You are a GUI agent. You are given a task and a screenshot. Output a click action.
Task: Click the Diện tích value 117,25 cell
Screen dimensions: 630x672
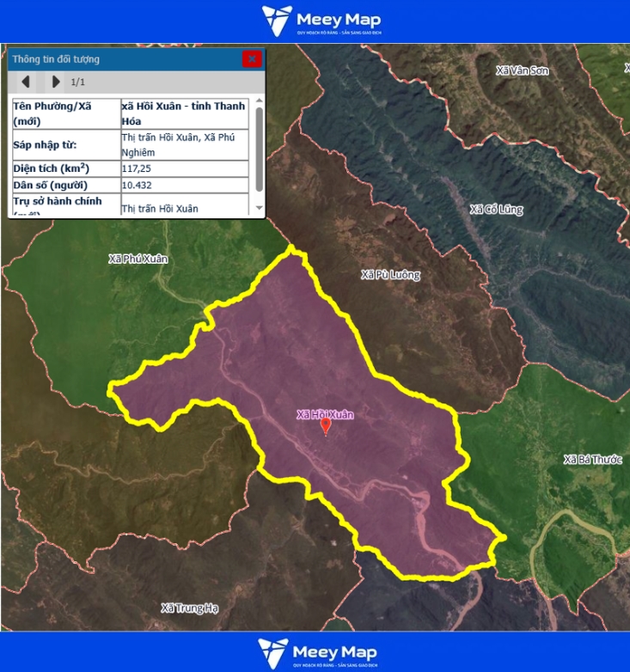184,168
